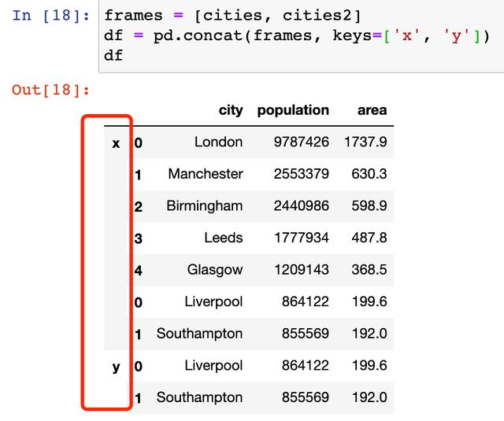
Task: Select area value 598.9
Action: (x=369, y=206)
